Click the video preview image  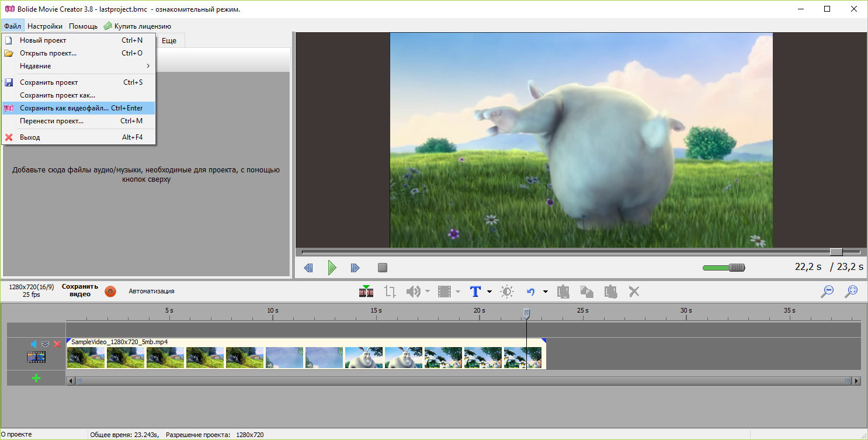tap(581, 140)
